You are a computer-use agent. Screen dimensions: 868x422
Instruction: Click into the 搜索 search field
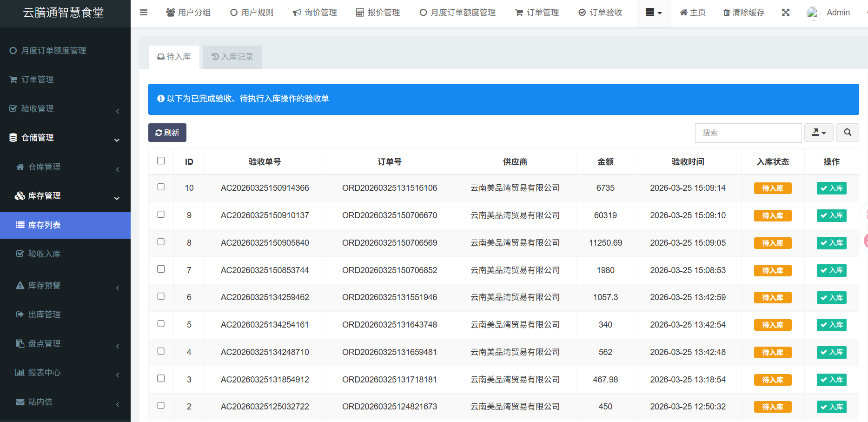tap(748, 133)
